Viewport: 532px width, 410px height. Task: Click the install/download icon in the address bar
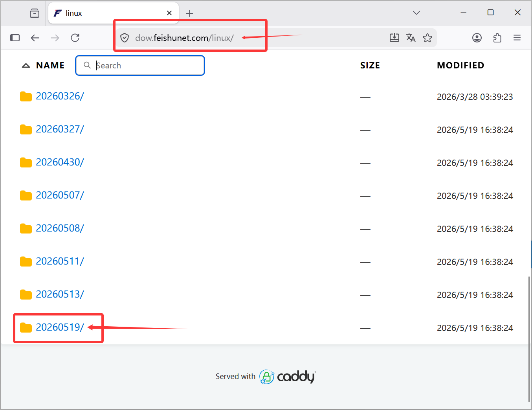(x=394, y=38)
